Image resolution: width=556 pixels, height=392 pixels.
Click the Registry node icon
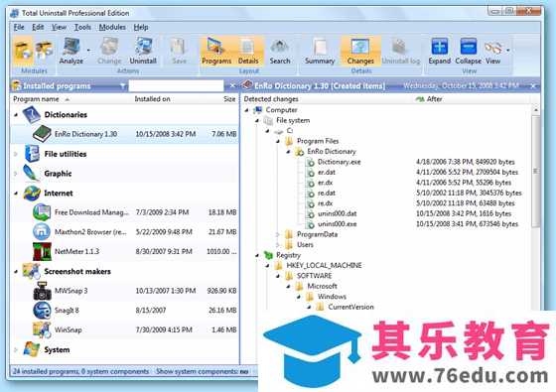pyautogui.click(x=268, y=255)
